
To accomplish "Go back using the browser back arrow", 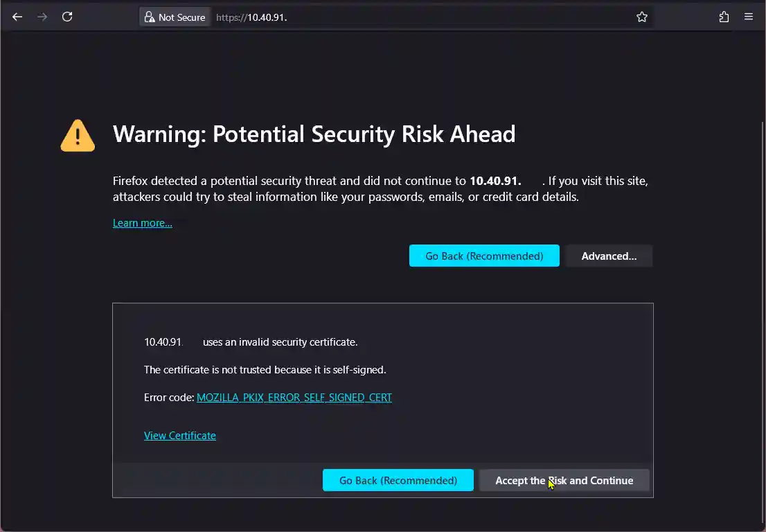I will [x=17, y=17].
